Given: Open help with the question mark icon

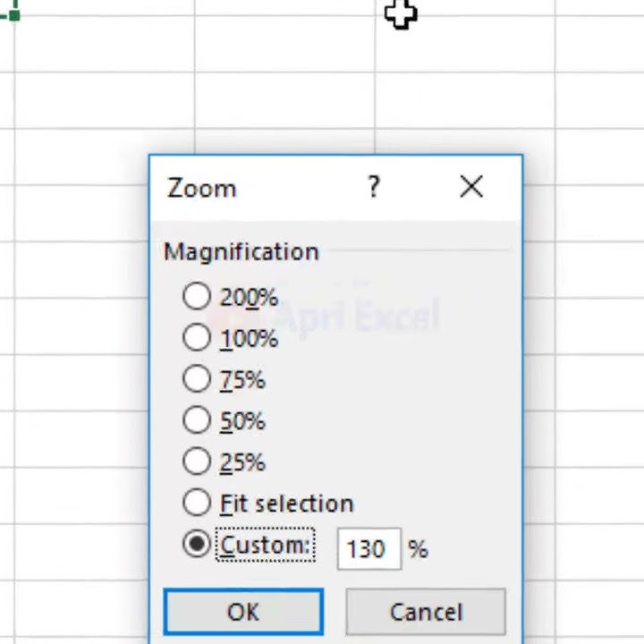Looking at the screenshot, I should [x=373, y=187].
